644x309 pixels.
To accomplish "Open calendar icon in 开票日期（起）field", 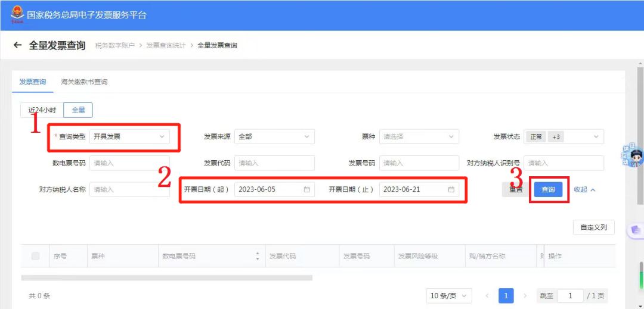I will point(307,189).
